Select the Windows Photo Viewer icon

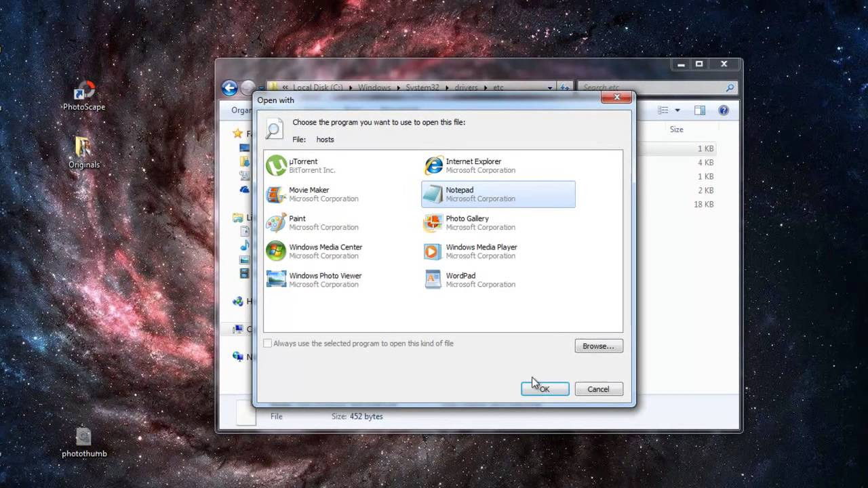click(276, 279)
